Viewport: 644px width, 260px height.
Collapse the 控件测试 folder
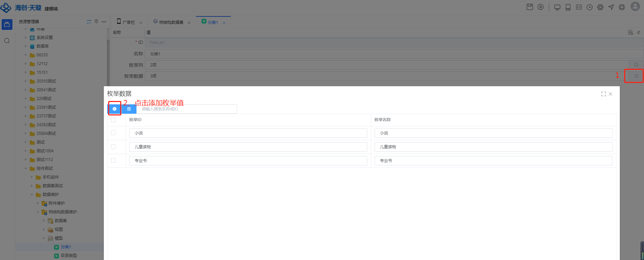26,168
